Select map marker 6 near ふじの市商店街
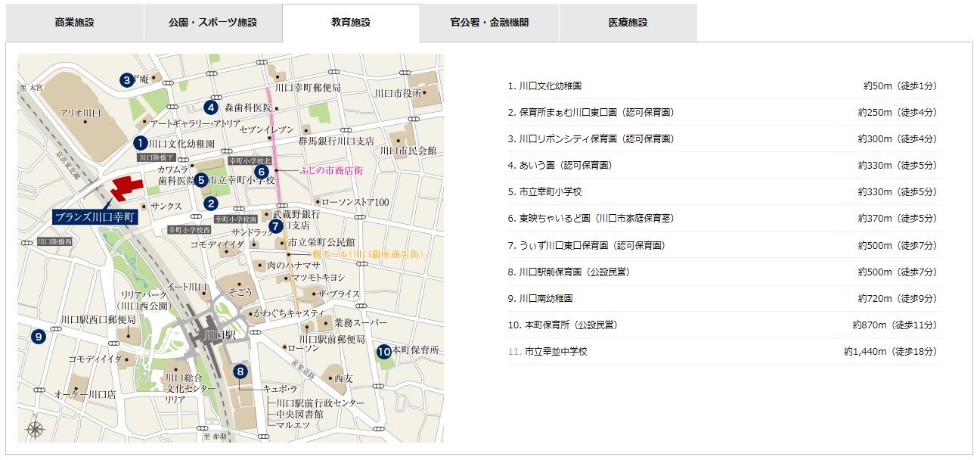The image size is (980, 460). point(262,171)
